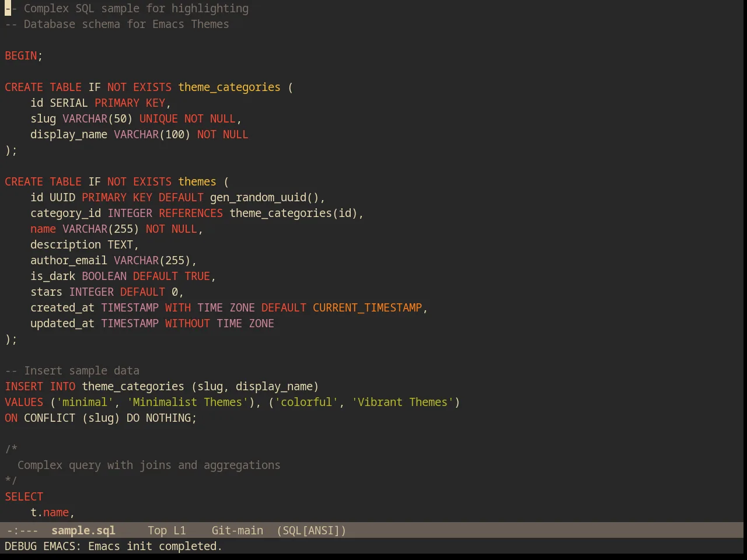Click the 'colorful' string literal
The image size is (747, 560).
[306, 402]
